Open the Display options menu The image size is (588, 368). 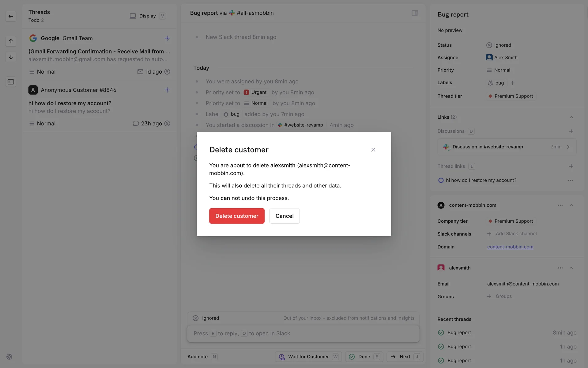click(147, 16)
